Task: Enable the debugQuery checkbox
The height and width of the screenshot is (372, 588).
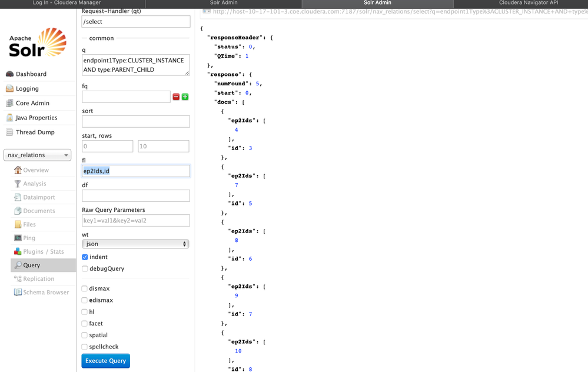Action: [85, 269]
